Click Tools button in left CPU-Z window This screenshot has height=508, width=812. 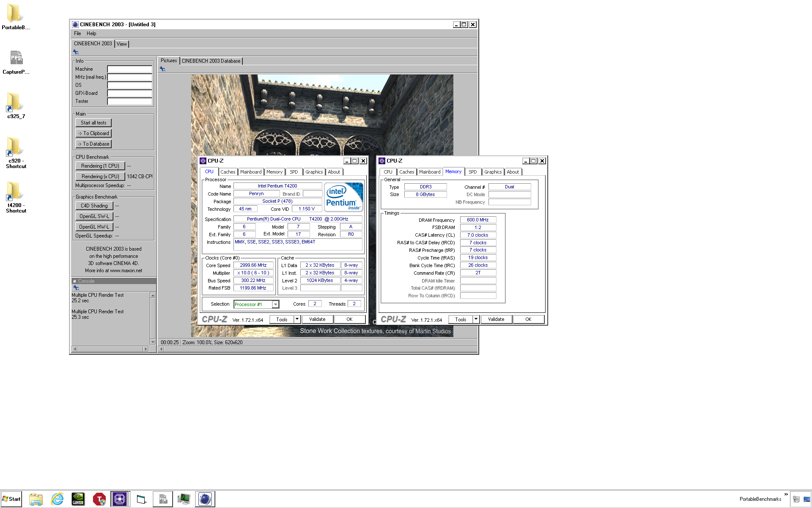click(282, 320)
